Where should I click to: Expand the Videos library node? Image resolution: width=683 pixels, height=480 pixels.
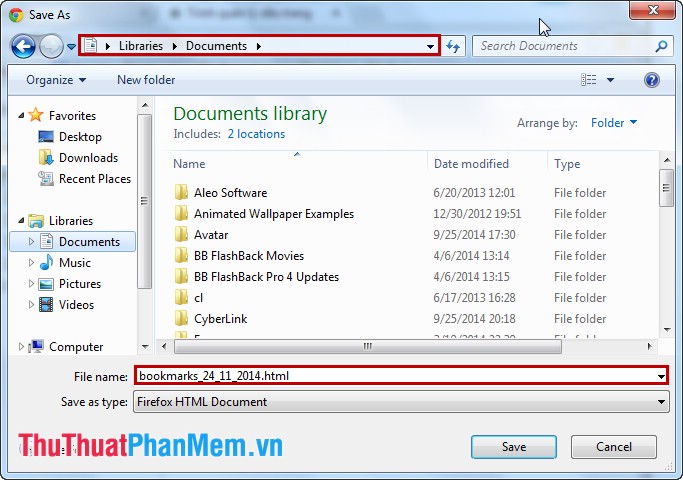[31, 304]
